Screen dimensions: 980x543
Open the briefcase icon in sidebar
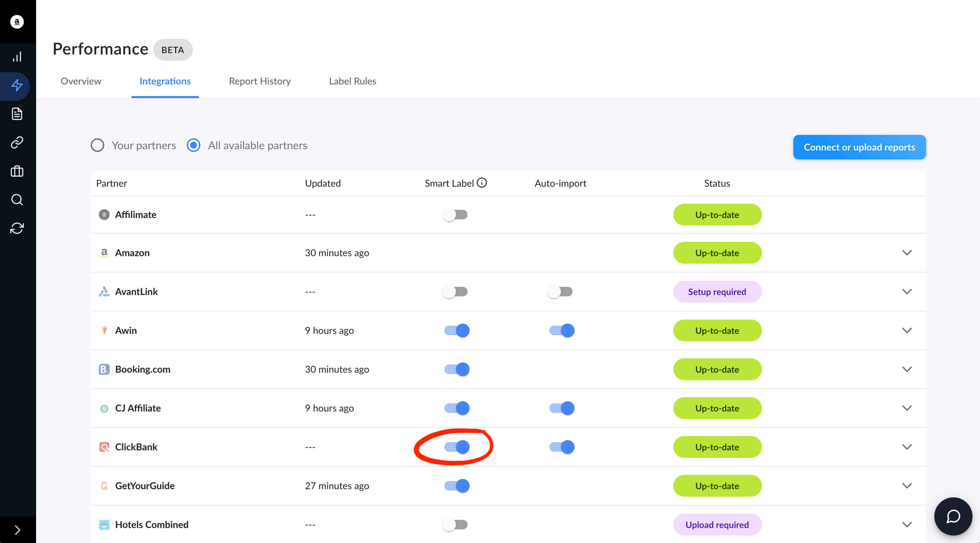[x=17, y=171]
